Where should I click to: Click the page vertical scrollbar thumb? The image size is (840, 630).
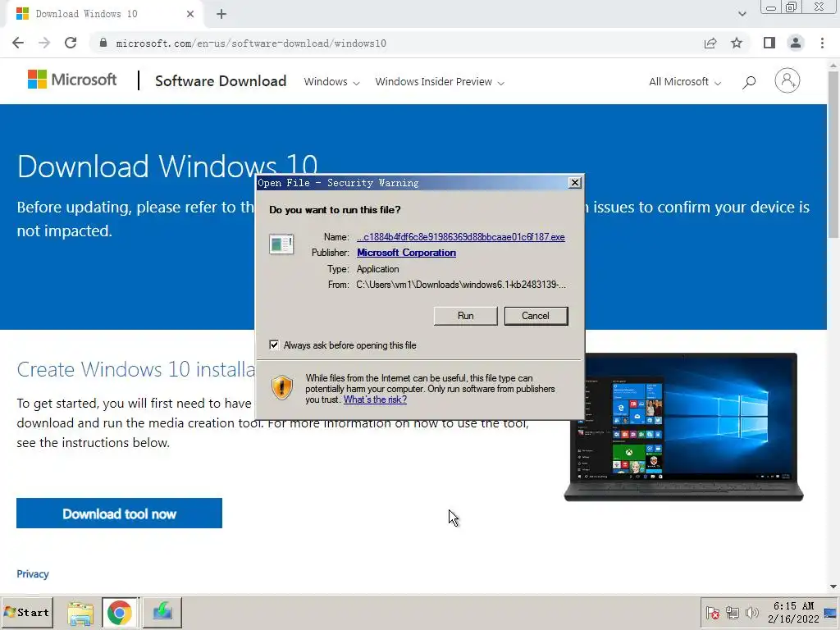833,154
